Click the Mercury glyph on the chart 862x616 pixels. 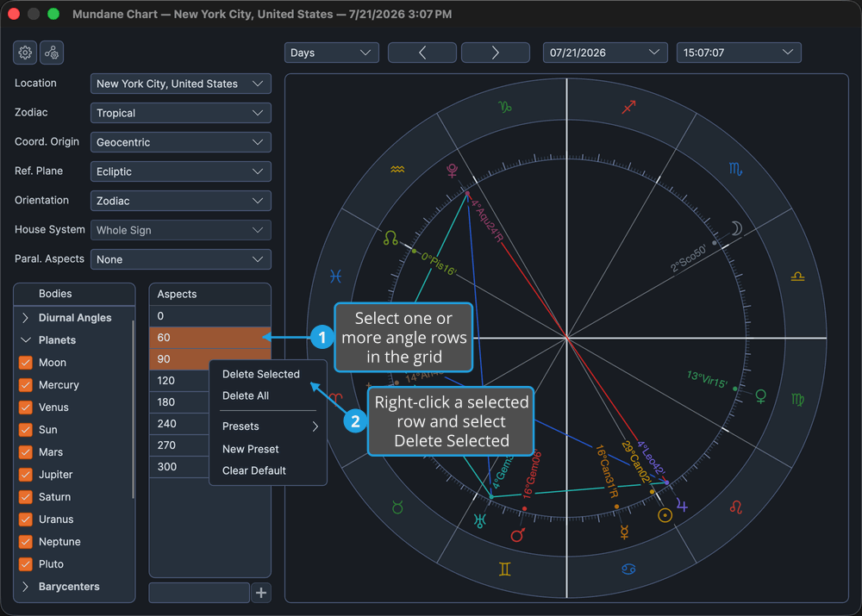coord(624,532)
